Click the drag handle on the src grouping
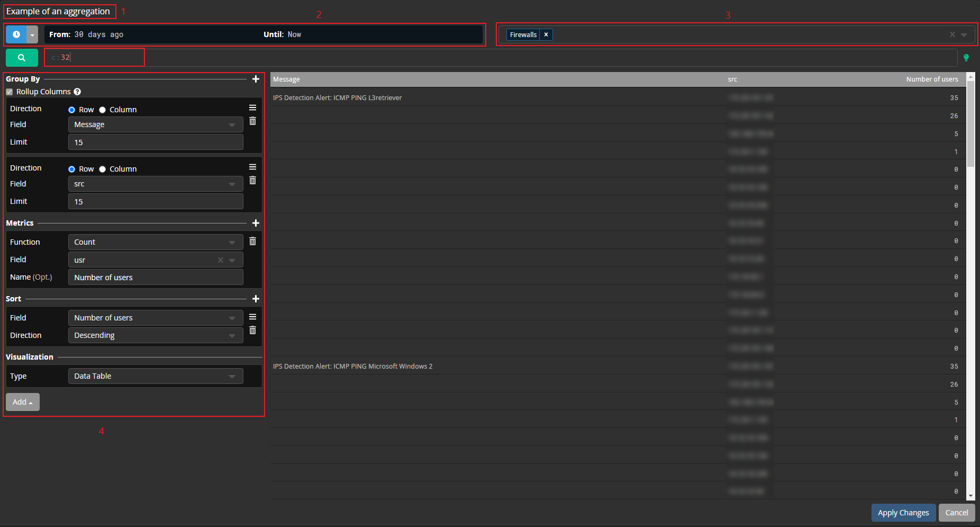This screenshot has width=980, height=527. click(253, 166)
